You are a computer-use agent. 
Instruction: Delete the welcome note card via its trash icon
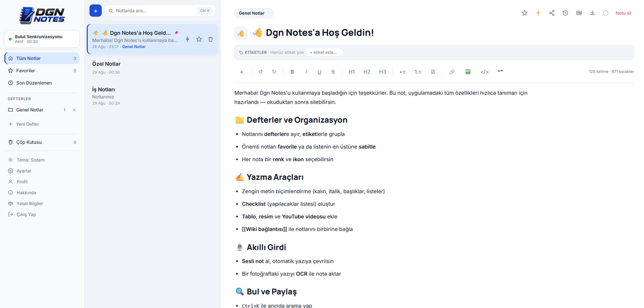pos(211,39)
